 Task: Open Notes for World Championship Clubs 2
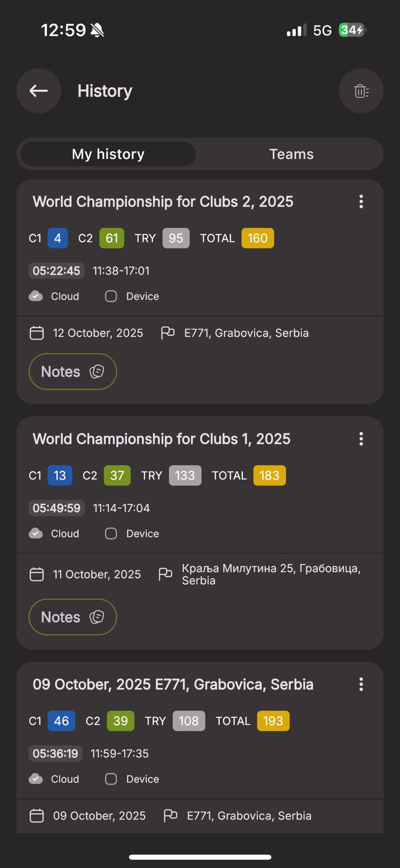(73, 372)
